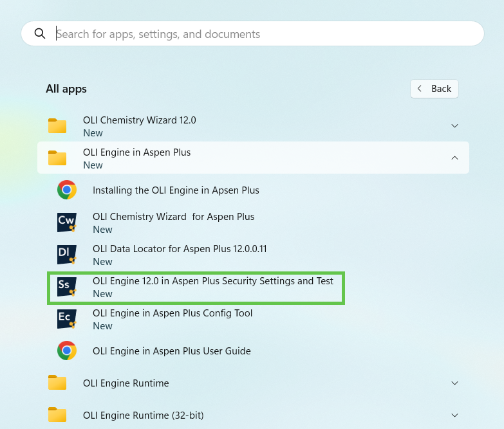This screenshot has width=504, height=429.
Task: Focus the apps search input field
Action: (252, 33)
